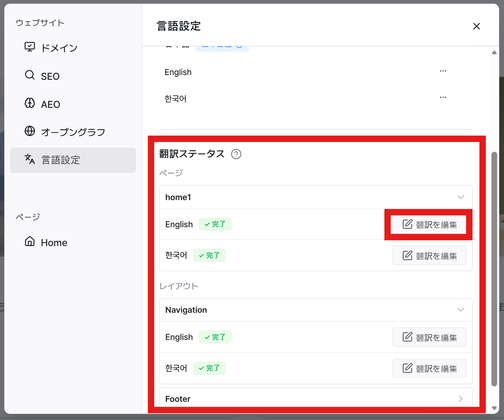Click the scrollbar up arrow
This screenshot has height=420, width=504.
tap(494, 53)
